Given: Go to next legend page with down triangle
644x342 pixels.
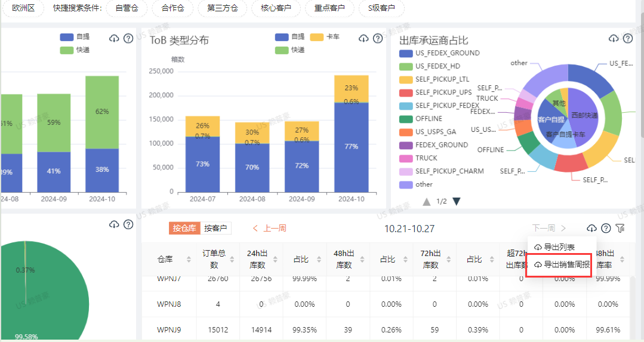Looking at the screenshot, I should (457, 202).
